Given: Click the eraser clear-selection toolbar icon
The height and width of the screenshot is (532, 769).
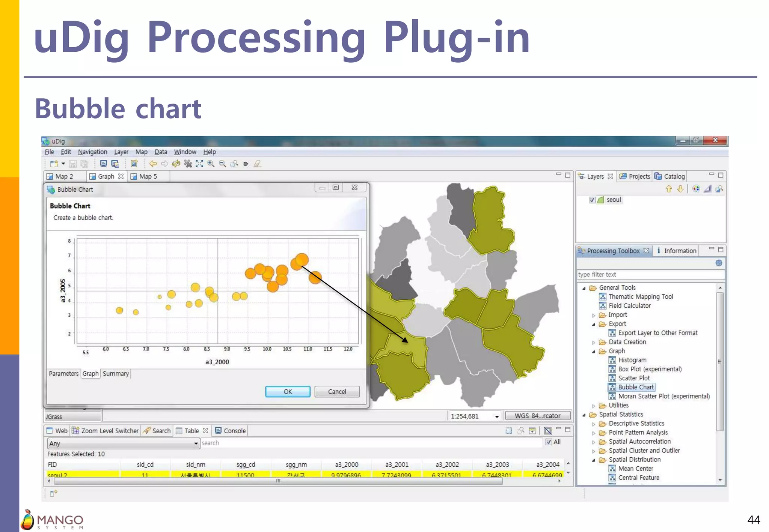Looking at the screenshot, I should (x=258, y=164).
